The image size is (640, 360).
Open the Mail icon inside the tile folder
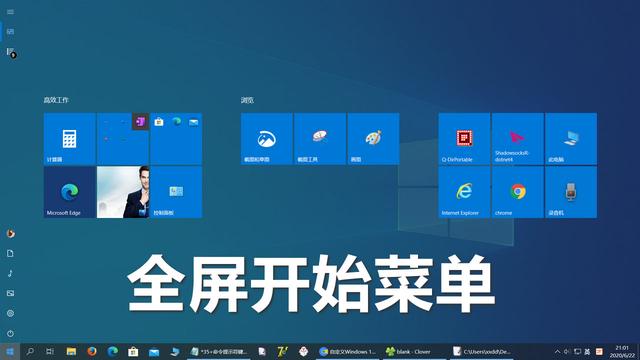(x=193, y=122)
